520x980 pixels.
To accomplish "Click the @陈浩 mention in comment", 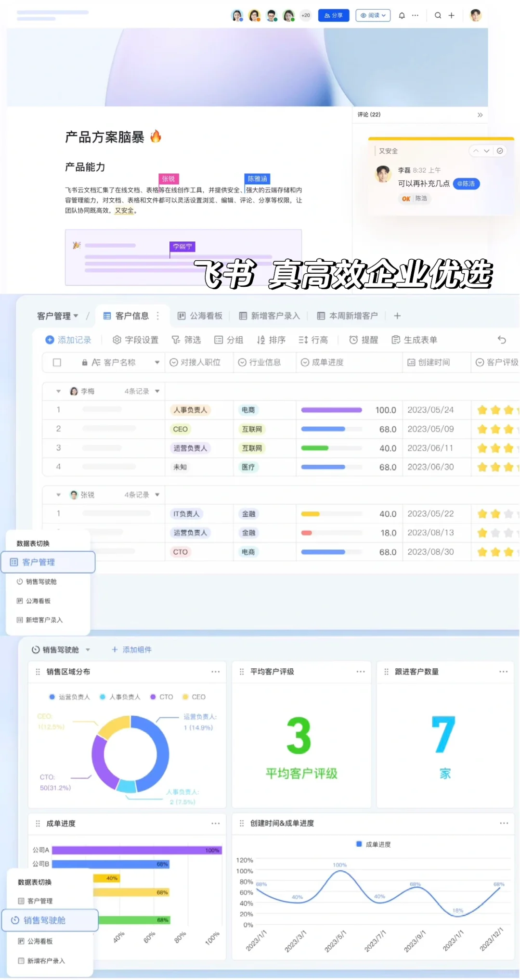I will [x=466, y=184].
